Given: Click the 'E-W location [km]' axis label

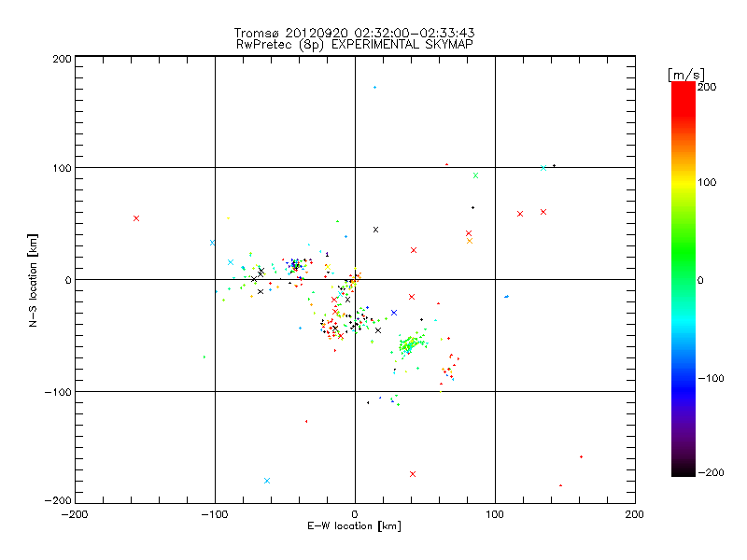Looking at the screenshot, I should point(354,526).
